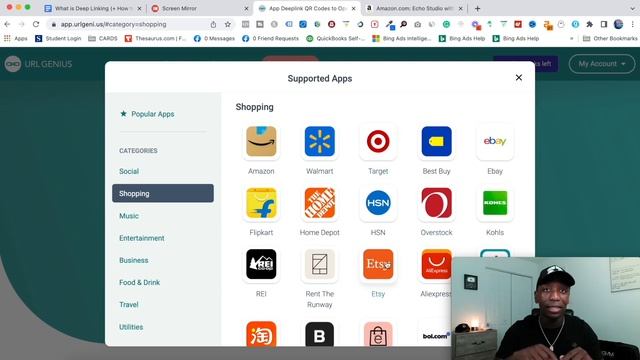Viewport: 640px width, 360px height.
Task: Select the Food & Drink category
Action: coord(139,282)
